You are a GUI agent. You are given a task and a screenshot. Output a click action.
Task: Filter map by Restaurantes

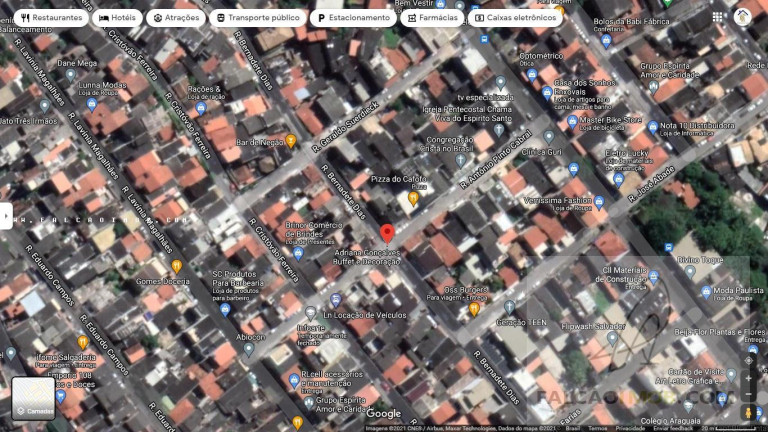click(51, 18)
